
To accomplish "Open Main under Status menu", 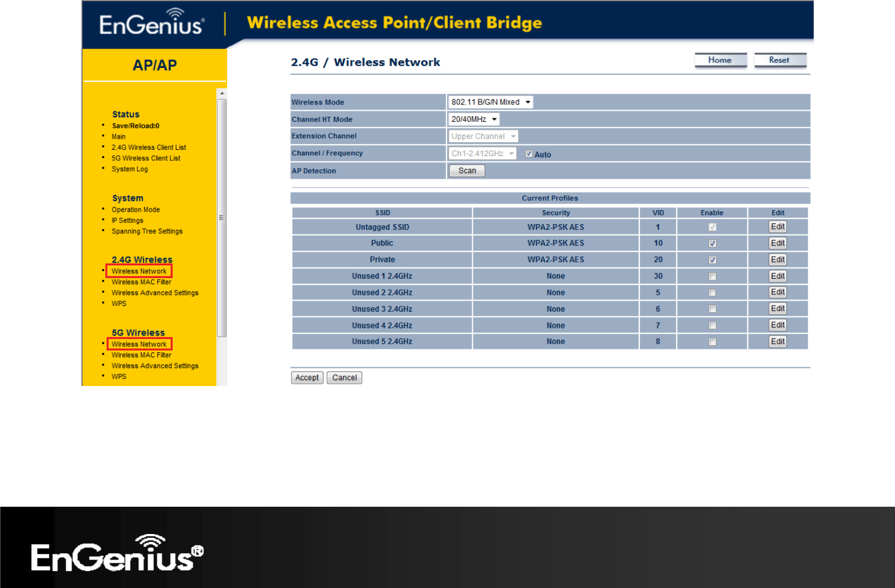I will (x=118, y=137).
